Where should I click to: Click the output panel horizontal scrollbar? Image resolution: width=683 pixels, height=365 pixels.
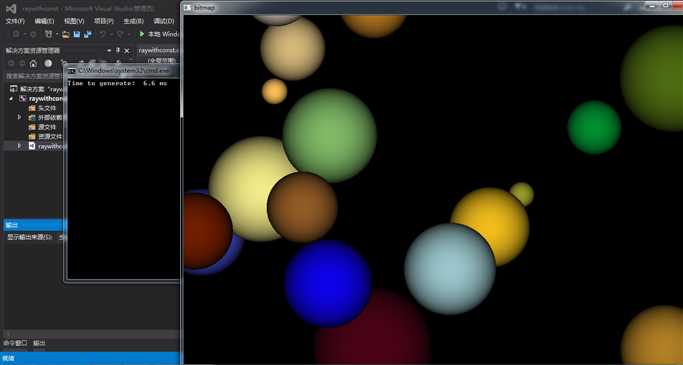tap(90, 333)
